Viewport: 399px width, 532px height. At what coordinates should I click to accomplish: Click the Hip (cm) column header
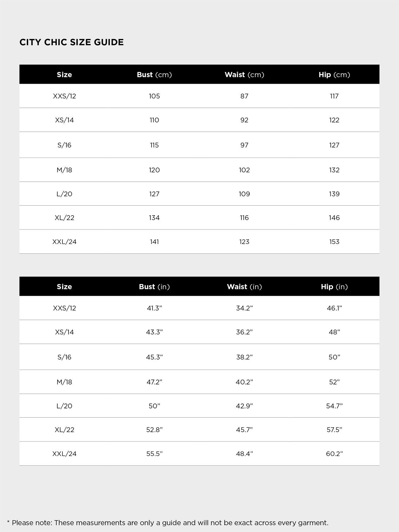point(334,75)
